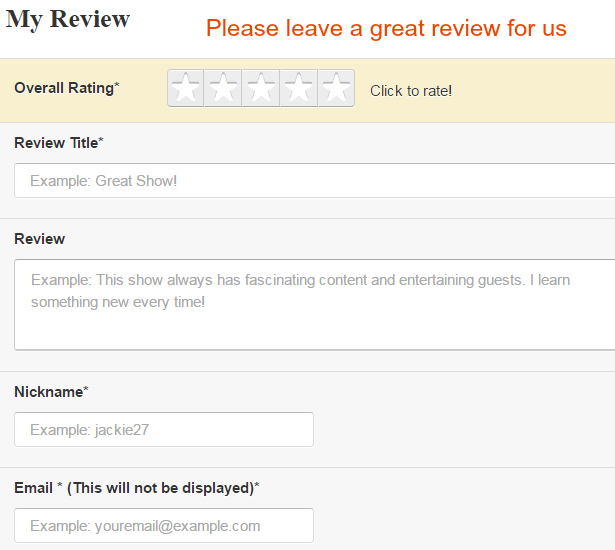Rate three stars in Overall Rating
615x550 pixels.
[x=261, y=88]
